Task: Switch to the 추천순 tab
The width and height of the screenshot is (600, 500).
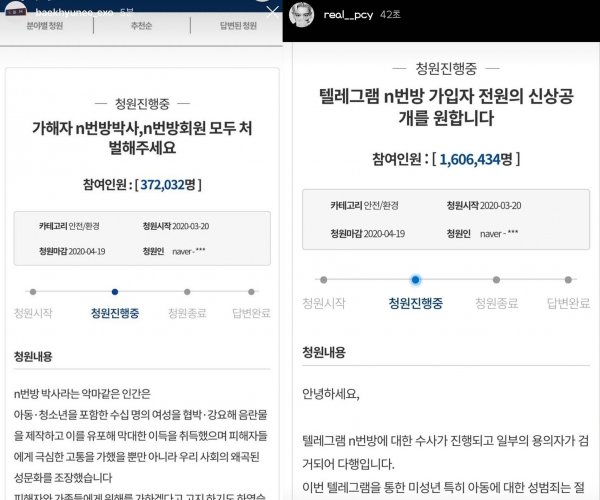Action: tap(141, 26)
